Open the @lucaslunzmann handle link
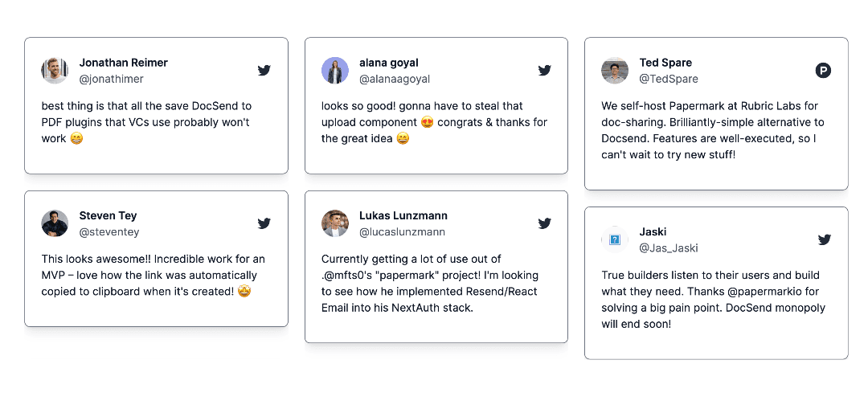The width and height of the screenshot is (868, 409). click(402, 232)
